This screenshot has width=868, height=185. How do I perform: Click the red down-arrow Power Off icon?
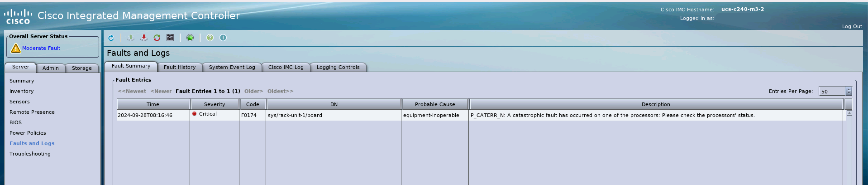point(144,38)
